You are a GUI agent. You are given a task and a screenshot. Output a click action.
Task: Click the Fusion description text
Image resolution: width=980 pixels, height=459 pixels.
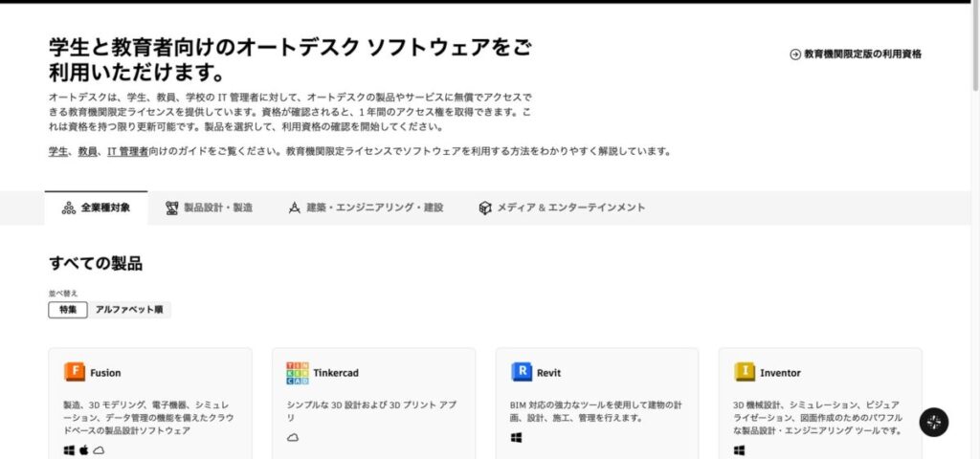click(x=148, y=418)
